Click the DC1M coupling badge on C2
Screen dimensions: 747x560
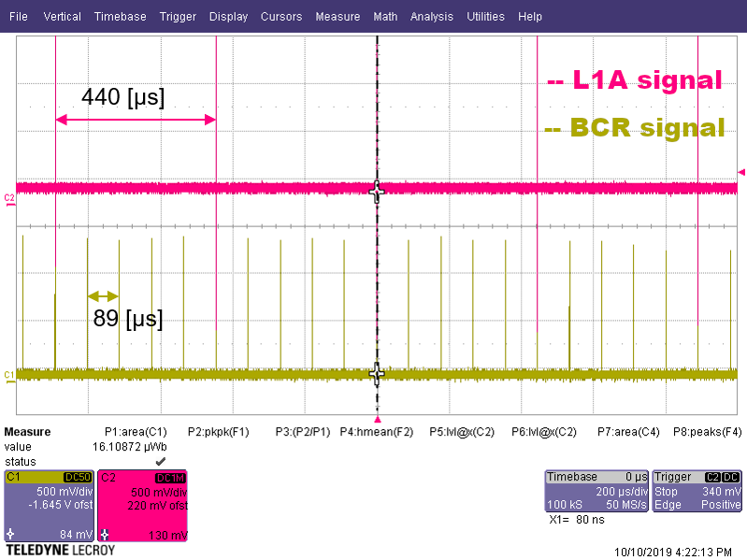coord(170,478)
